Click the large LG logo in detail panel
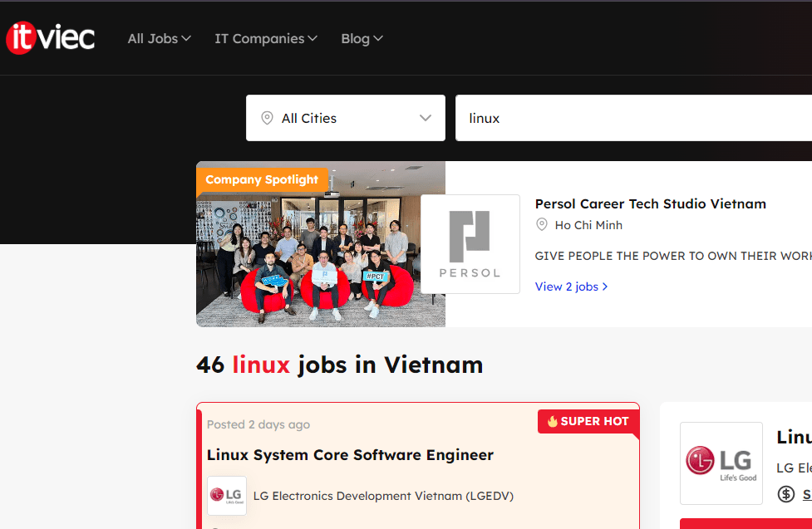 [721, 463]
